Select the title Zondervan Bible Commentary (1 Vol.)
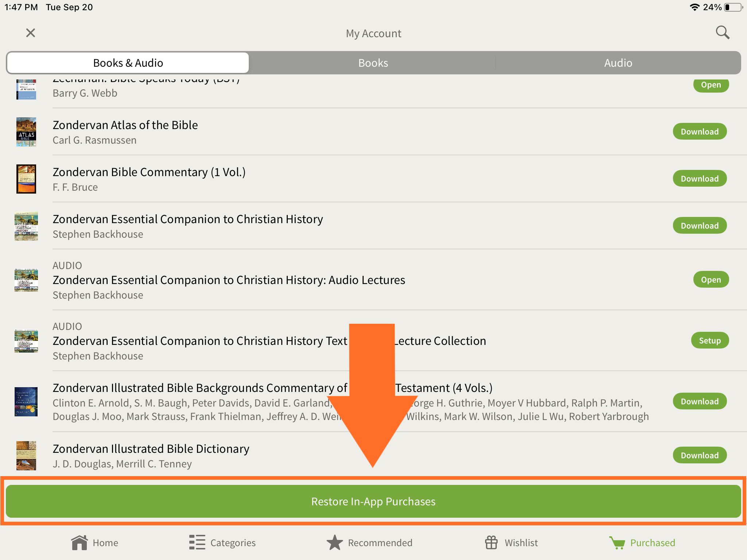 149,172
